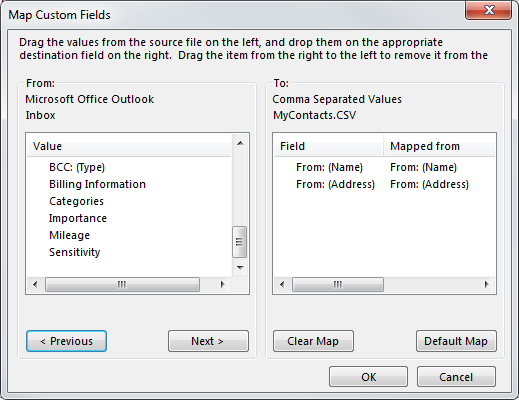Close the Map Custom Fields window
This screenshot has width=519, height=400.
point(488,10)
